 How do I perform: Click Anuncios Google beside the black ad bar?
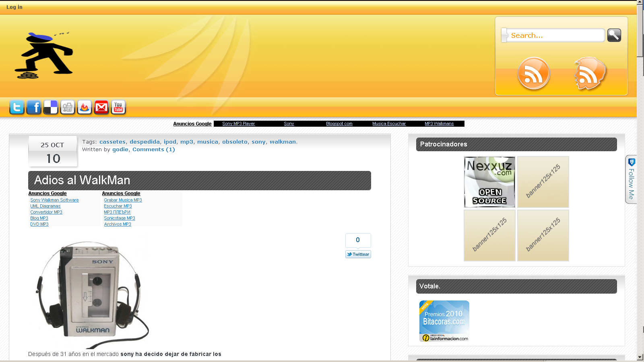(x=192, y=124)
